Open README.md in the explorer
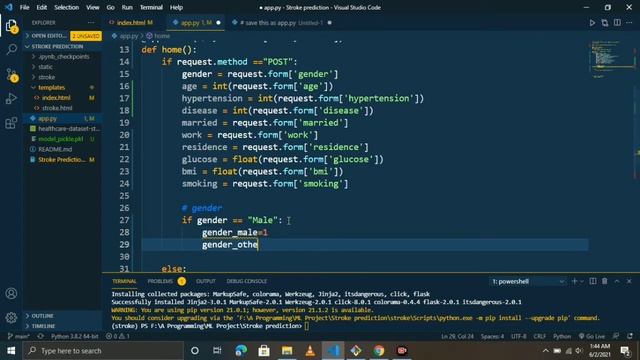640x360 pixels. coord(55,149)
